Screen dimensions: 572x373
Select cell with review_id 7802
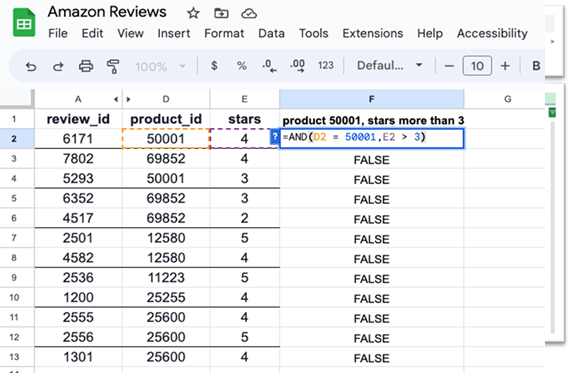(78, 159)
